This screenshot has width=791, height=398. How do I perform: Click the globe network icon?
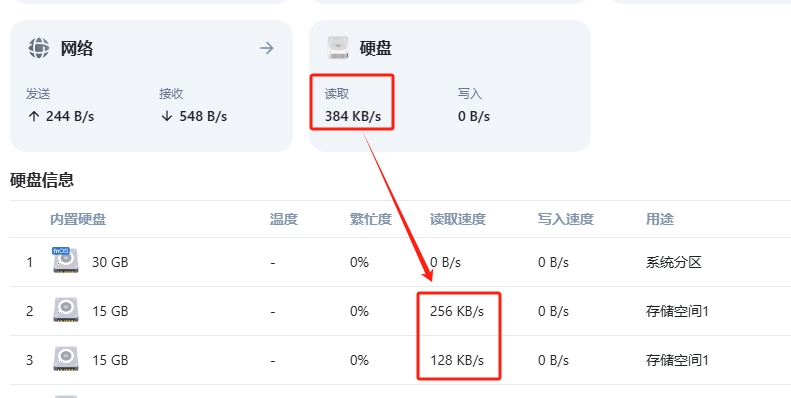click(39, 48)
